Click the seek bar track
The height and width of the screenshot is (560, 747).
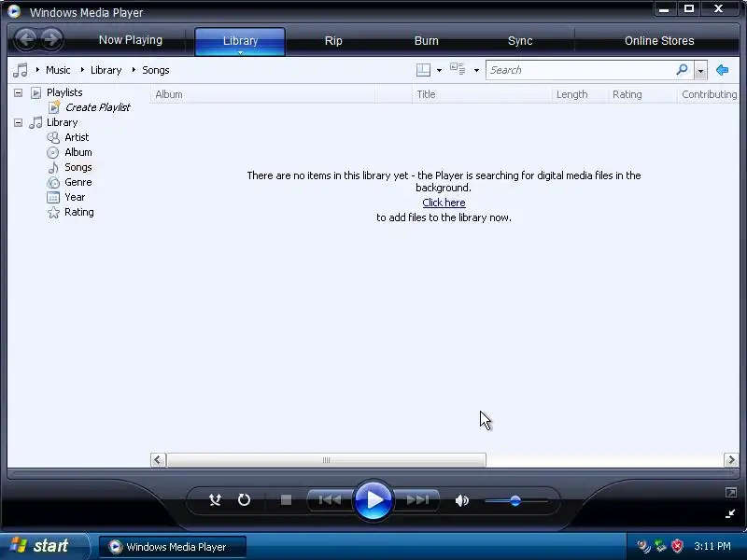pos(373,473)
